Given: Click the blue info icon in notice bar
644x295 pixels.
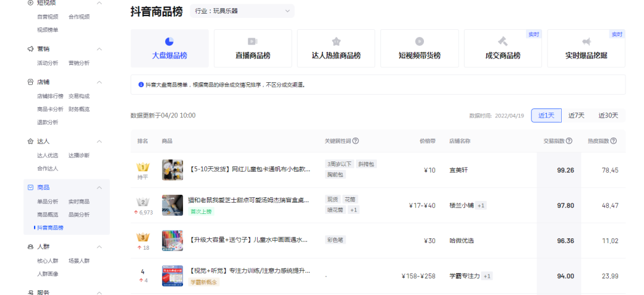Looking at the screenshot, I should point(141,85).
